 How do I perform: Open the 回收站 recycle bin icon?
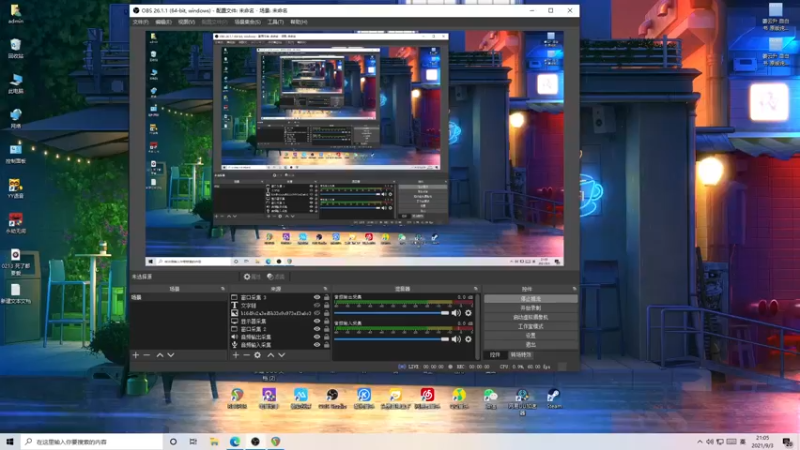click(15, 48)
